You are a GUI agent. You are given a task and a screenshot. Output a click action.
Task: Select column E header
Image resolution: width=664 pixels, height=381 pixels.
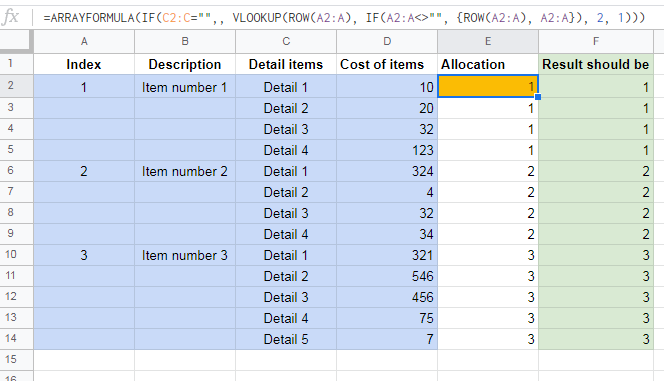(488, 41)
